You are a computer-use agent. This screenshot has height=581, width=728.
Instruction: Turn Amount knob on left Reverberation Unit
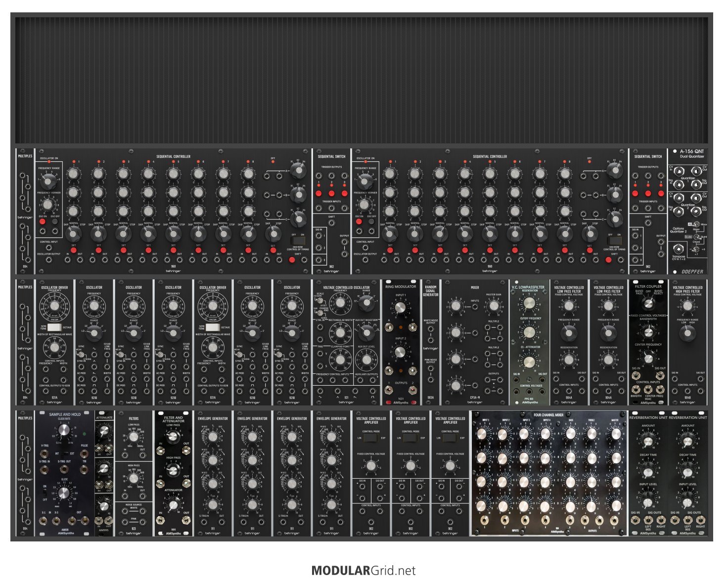pyautogui.click(x=648, y=441)
